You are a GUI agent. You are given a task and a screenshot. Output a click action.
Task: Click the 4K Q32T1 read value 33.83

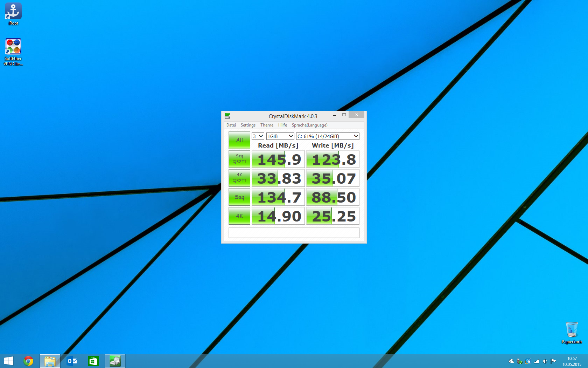(278, 178)
